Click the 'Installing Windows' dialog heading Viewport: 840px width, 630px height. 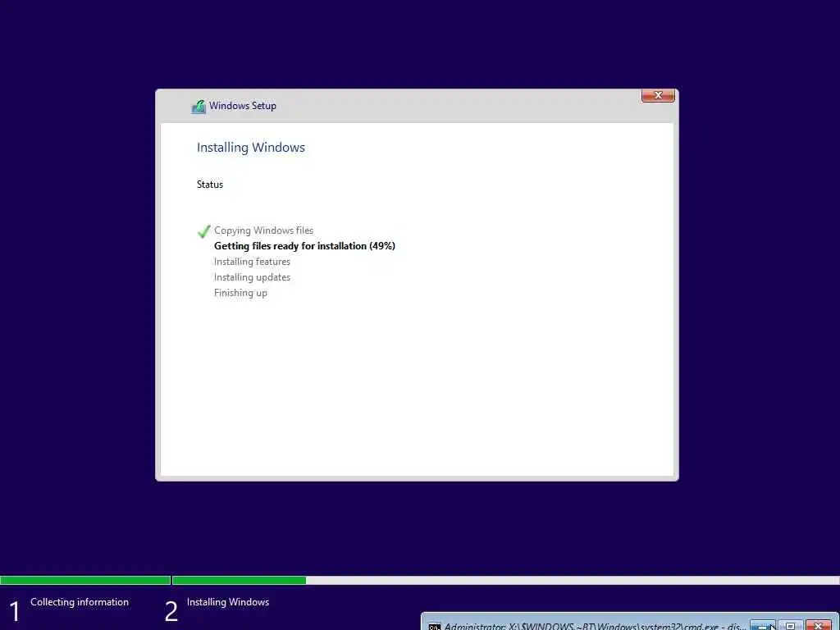251,148
